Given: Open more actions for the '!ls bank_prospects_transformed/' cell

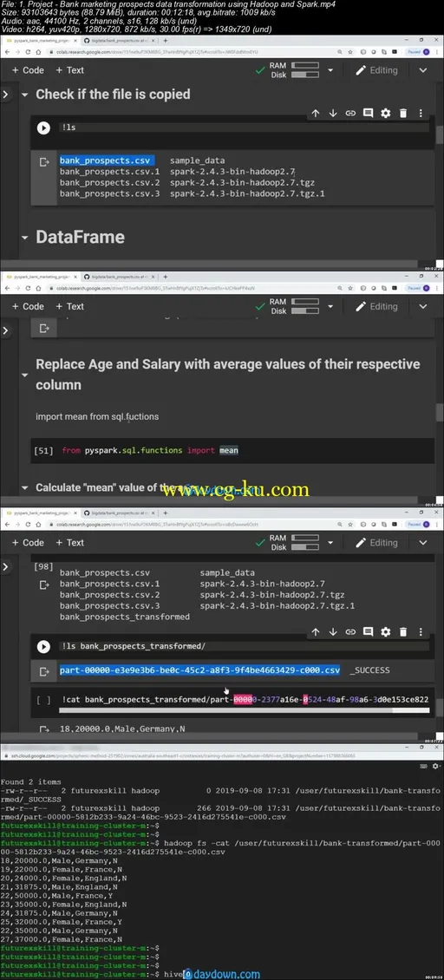Looking at the screenshot, I should (421, 632).
